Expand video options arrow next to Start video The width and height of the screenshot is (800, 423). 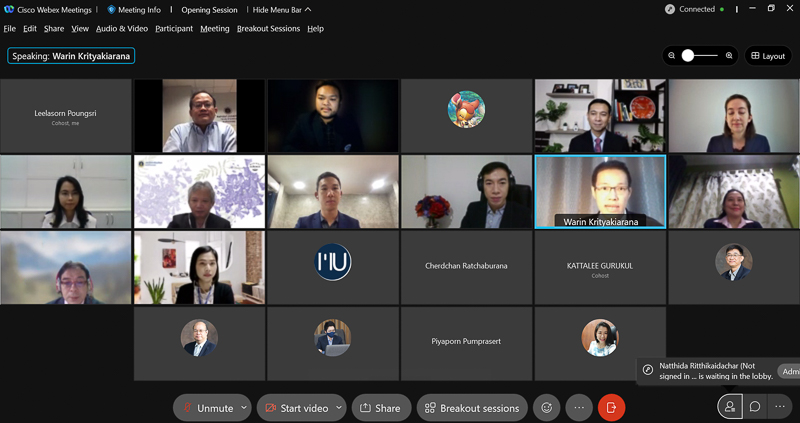pos(340,408)
